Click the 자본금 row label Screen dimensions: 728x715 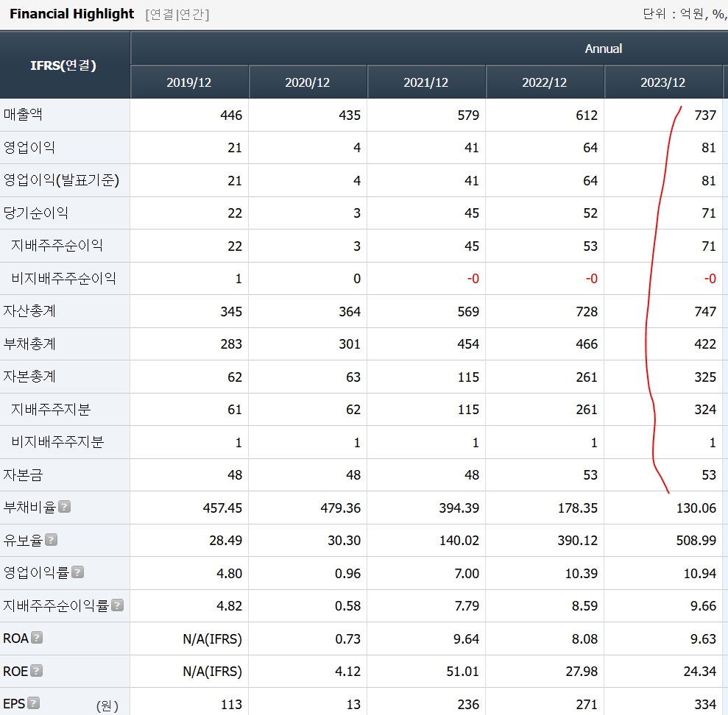coord(23,474)
